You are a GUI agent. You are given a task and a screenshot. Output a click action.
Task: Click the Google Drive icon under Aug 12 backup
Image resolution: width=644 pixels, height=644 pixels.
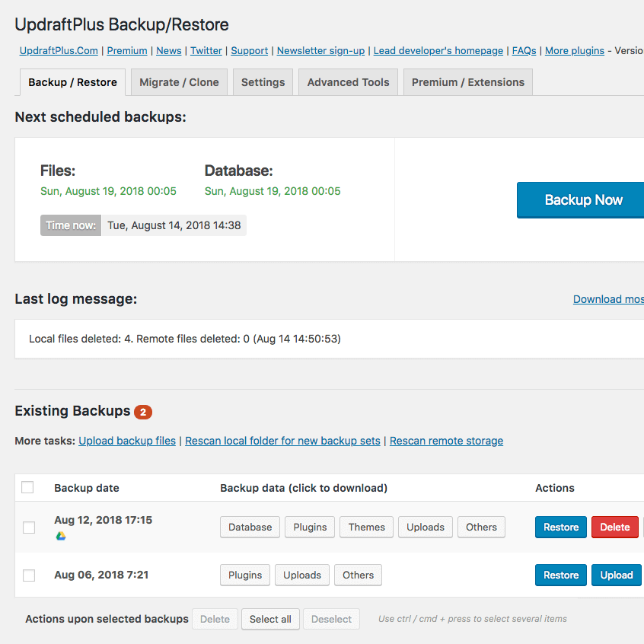click(61, 536)
